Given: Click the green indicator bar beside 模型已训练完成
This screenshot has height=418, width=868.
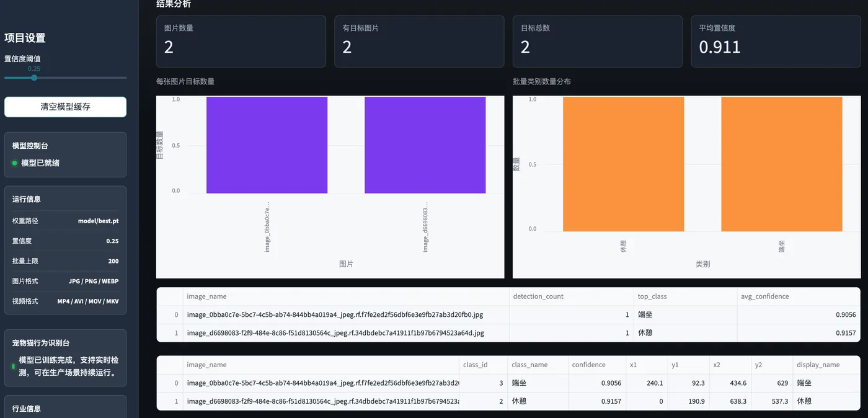Looking at the screenshot, I should click(14, 367).
